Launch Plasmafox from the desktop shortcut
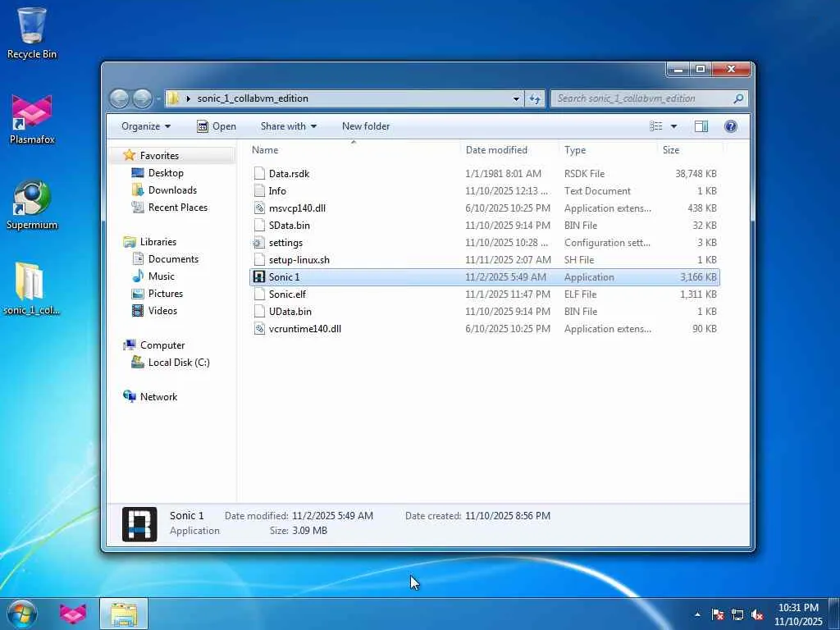 (32, 119)
